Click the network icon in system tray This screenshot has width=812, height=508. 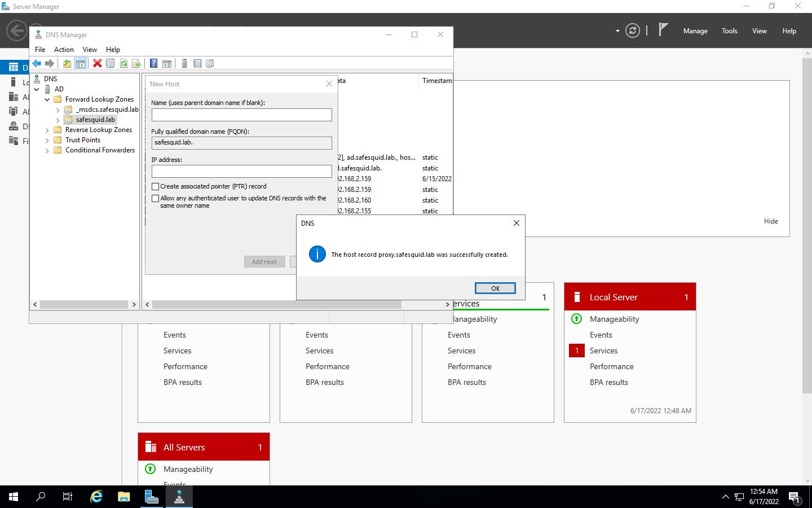pyautogui.click(x=739, y=497)
